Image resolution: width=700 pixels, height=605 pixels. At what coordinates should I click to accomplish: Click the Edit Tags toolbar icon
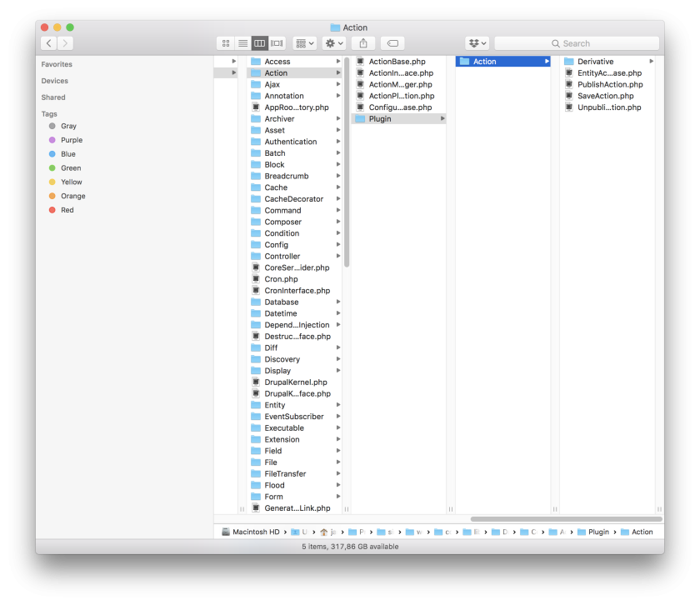pyautogui.click(x=393, y=43)
